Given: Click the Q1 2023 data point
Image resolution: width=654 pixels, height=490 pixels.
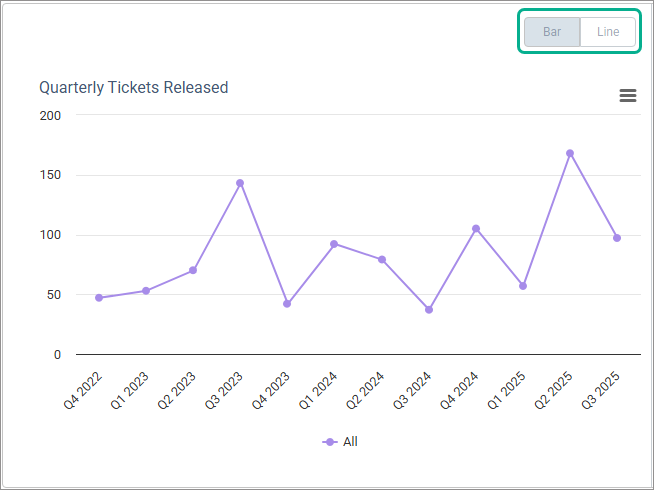Looking at the screenshot, I should click(146, 291).
